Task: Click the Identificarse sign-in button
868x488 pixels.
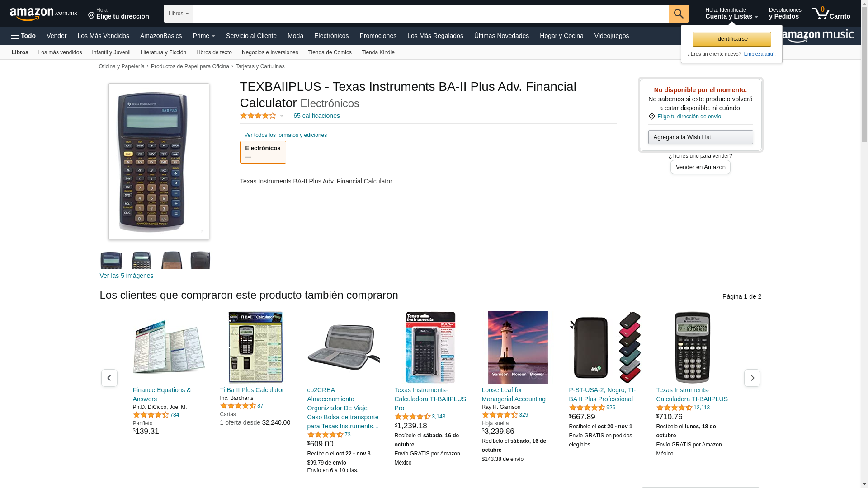Action: [731, 39]
